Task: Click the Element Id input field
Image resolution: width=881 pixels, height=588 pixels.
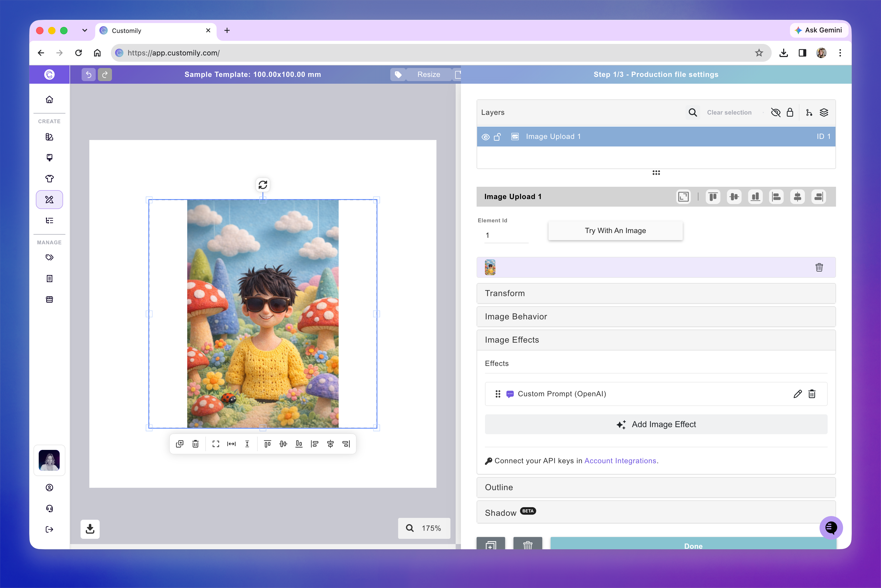Action: [x=506, y=235]
